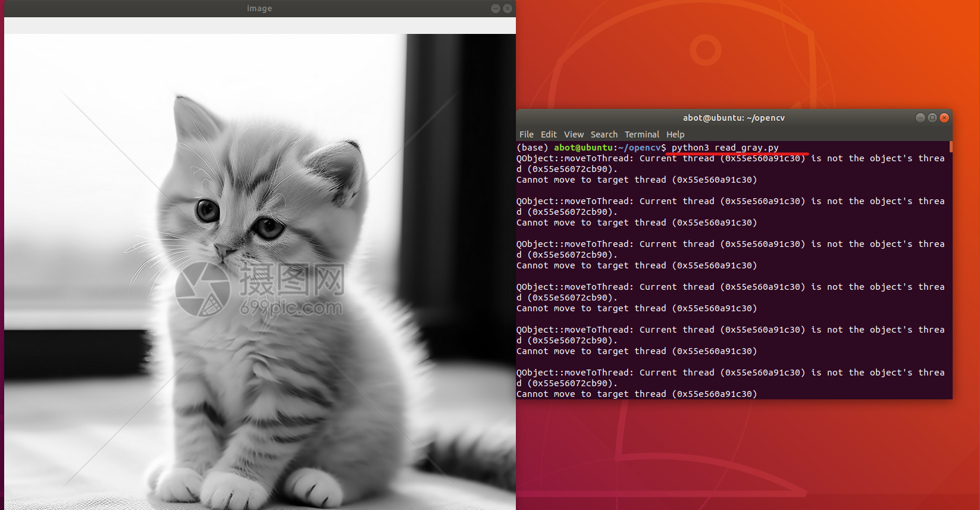Click the 'abot@ubuntu:~/opencv' terminal title bar

(734, 118)
